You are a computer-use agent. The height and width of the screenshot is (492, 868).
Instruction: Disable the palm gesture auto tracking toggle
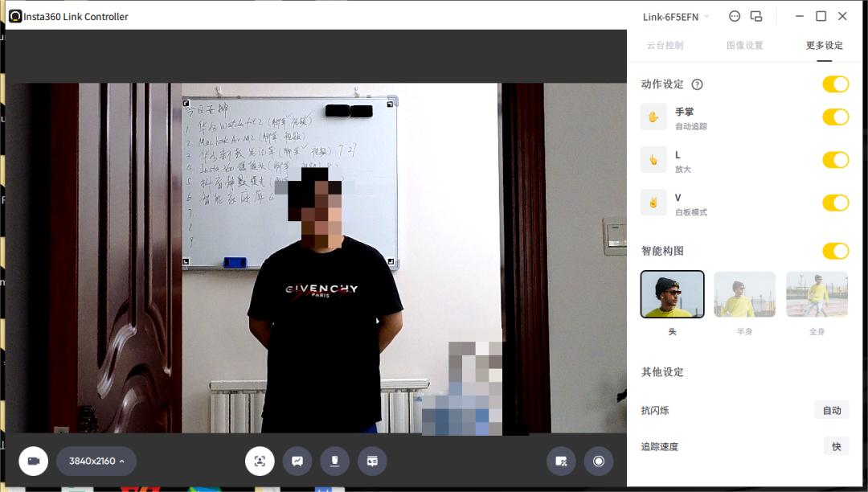(x=836, y=117)
